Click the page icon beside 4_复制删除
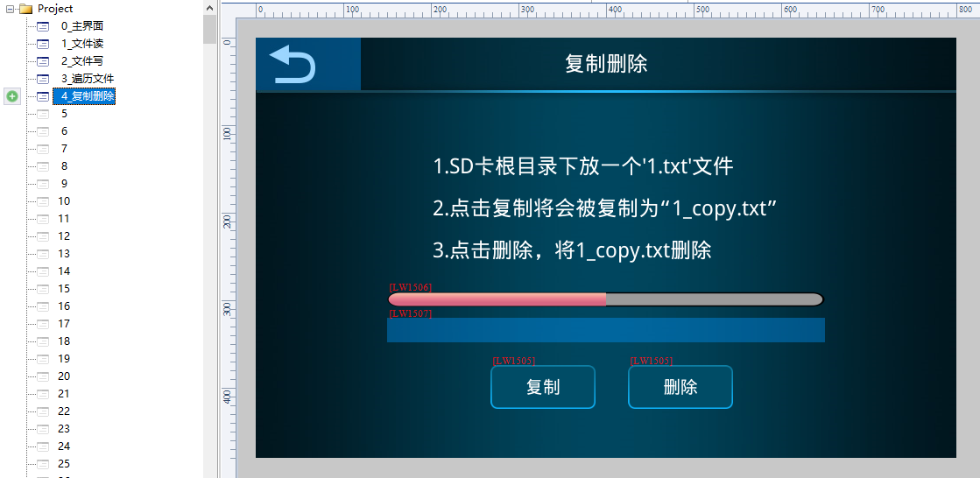 (43, 96)
